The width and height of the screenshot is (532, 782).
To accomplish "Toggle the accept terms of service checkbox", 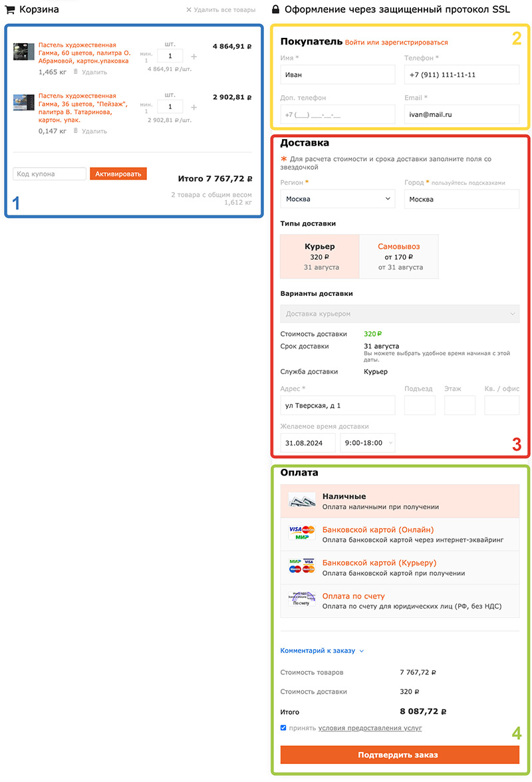I will tap(284, 728).
